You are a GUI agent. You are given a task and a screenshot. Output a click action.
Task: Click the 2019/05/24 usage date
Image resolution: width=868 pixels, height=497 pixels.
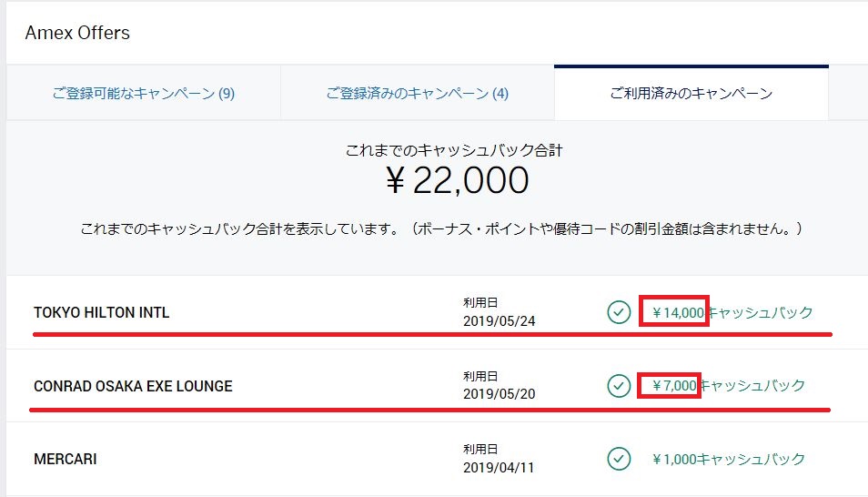(499, 320)
